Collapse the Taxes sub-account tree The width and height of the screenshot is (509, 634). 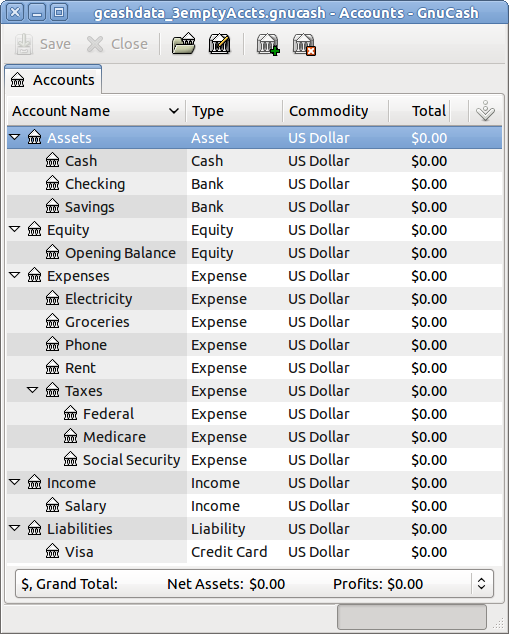(x=33, y=390)
